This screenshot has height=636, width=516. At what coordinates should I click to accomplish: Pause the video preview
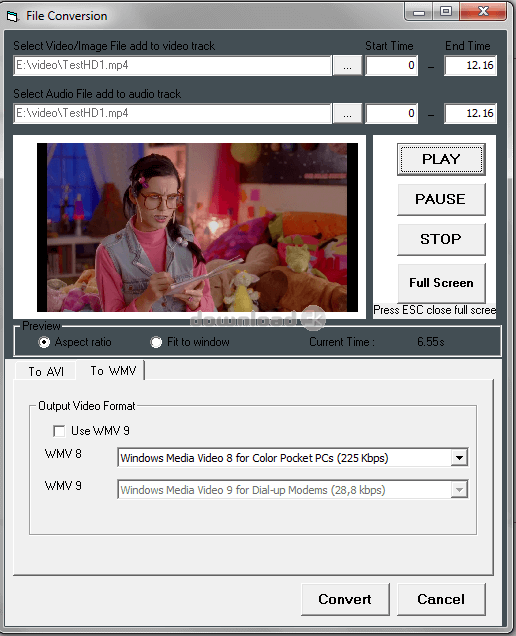pyautogui.click(x=441, y=199)
